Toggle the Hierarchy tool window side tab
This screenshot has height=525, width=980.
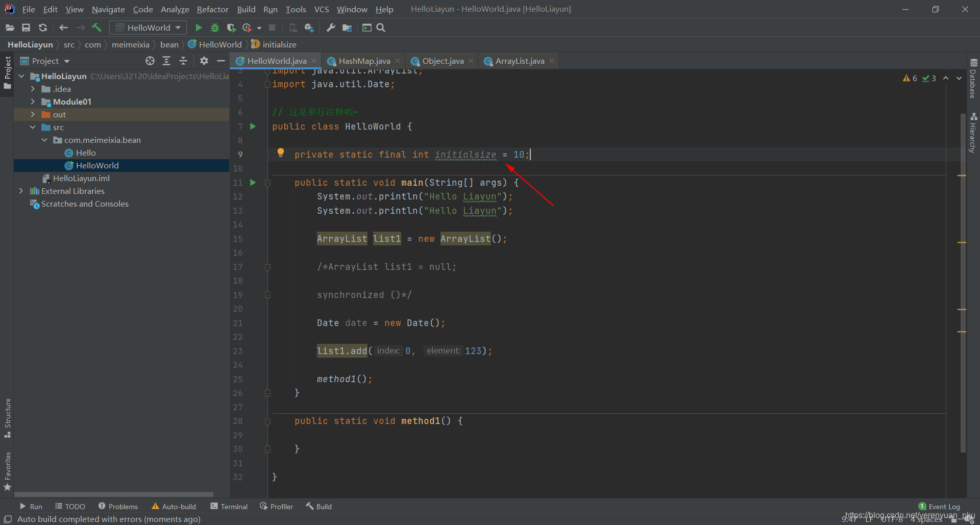(x=973, y=133)
